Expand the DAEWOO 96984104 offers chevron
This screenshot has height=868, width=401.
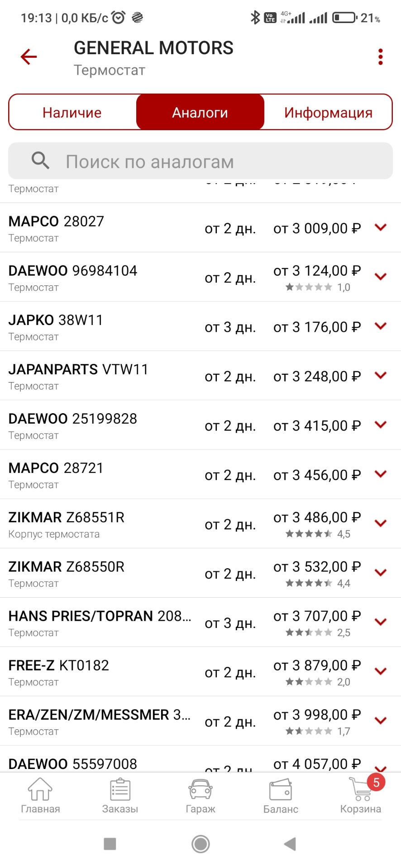(x=381, y=277)
